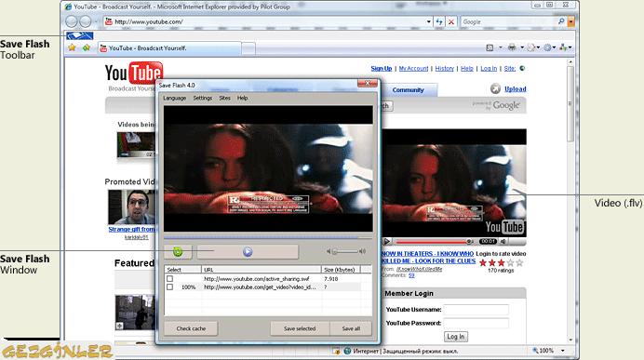The width and height of the screenshot is (644, 360).
Task: Click the Save selected button
Action: tap(300, 328)
